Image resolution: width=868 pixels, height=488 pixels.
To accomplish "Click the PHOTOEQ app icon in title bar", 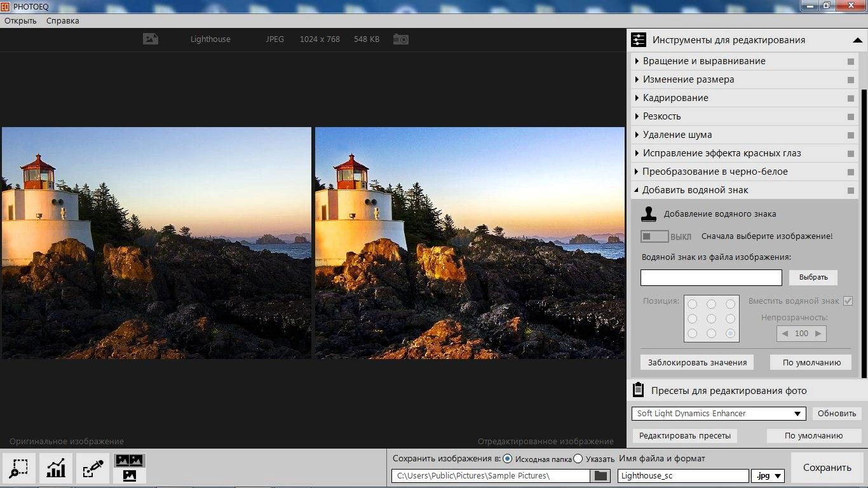I will (x=5, y=6).
